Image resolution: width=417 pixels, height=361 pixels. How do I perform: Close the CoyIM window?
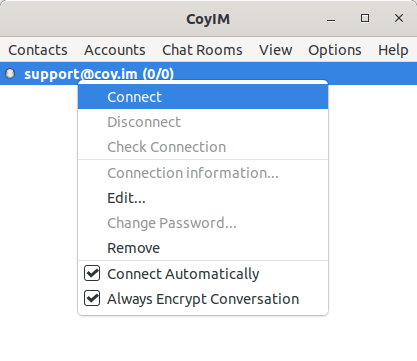(x=399, y=18)
